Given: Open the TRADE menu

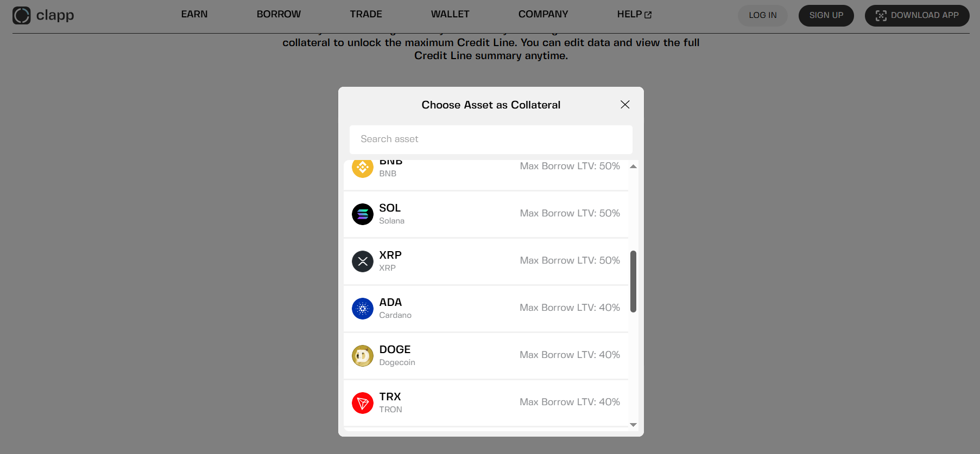Looking at the screenshot, I should [366, 14].
